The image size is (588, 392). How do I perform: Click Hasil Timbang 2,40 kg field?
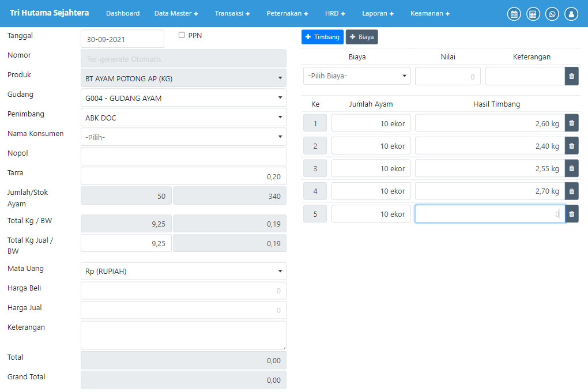[x=490, y=146]
